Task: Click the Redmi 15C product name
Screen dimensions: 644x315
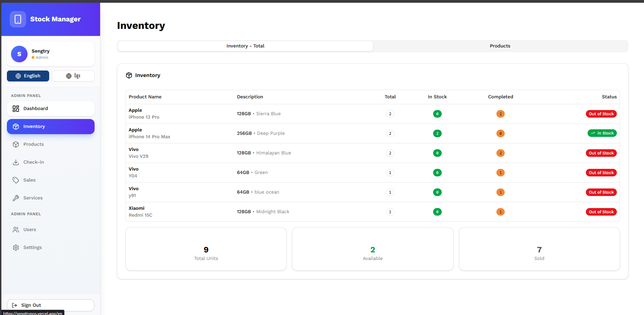Action: point(141,215)
